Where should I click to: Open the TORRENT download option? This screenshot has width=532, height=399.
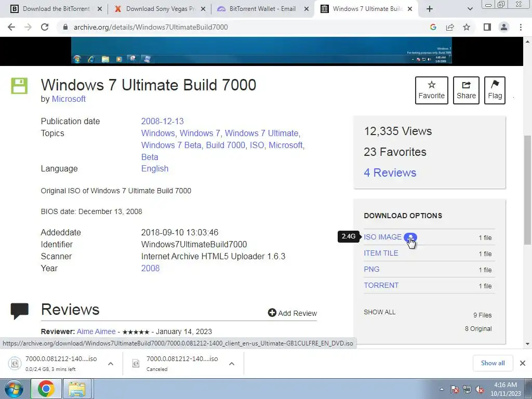381,285
